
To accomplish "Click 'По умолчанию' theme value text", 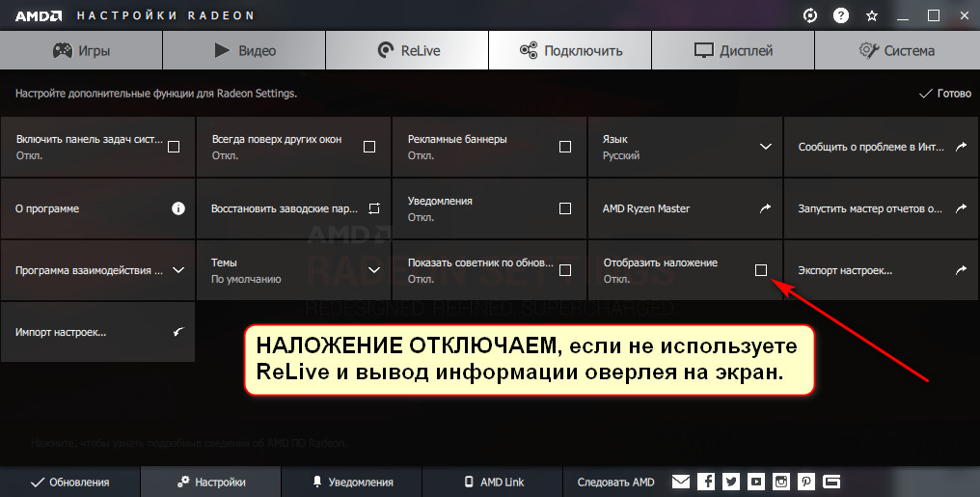I will [x=246, y=280].
